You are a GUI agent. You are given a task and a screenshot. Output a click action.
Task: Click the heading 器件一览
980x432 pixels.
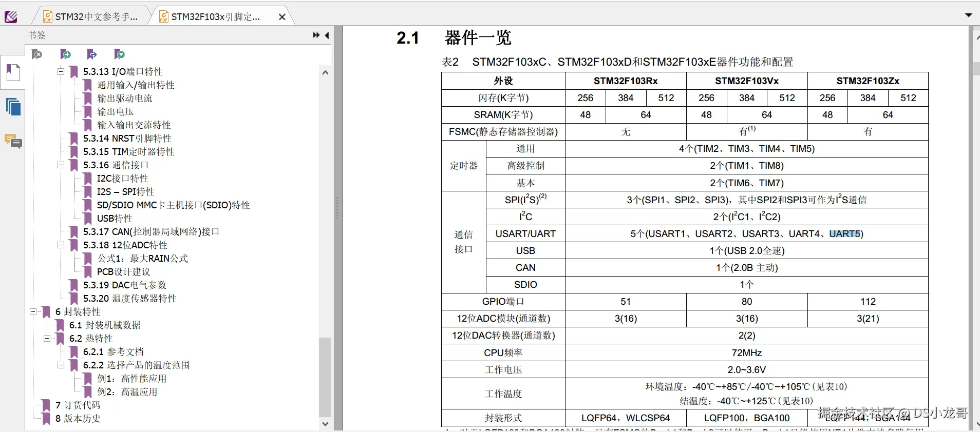pyautogui.click(x=478, y=37)
